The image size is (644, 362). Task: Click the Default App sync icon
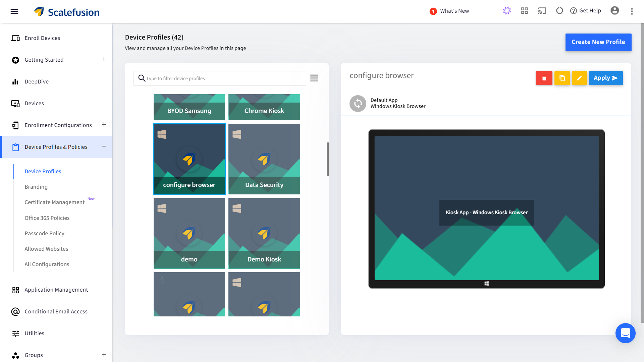(x=358, y=103)
